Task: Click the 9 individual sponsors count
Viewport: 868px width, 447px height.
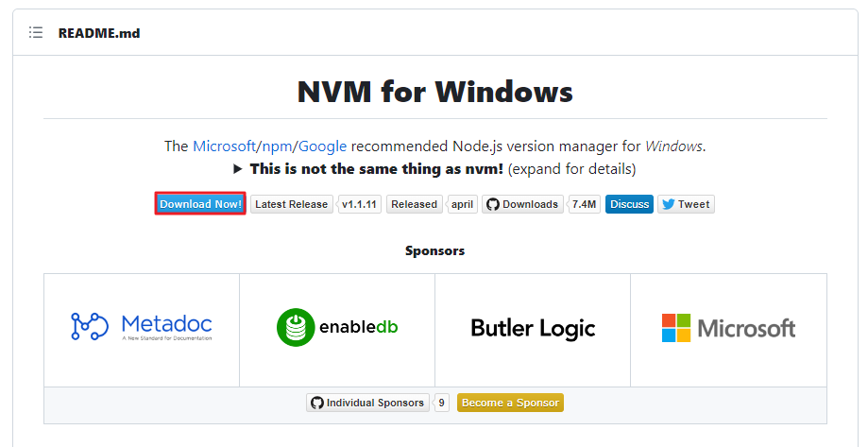Action: [441, 403]
